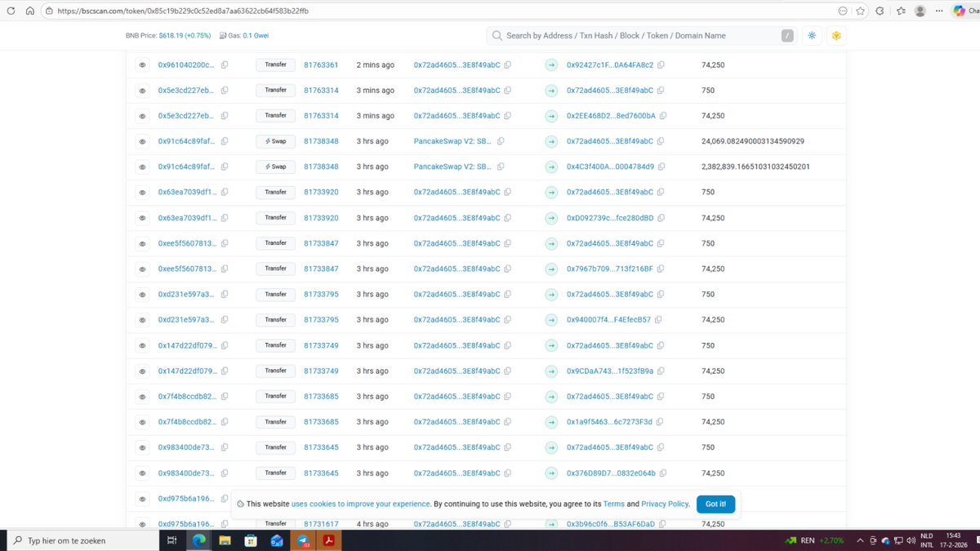Open the Privacy Policy link in cookie banner
The height and width of the screenshot is (551, 980).
tap(665, 504)
